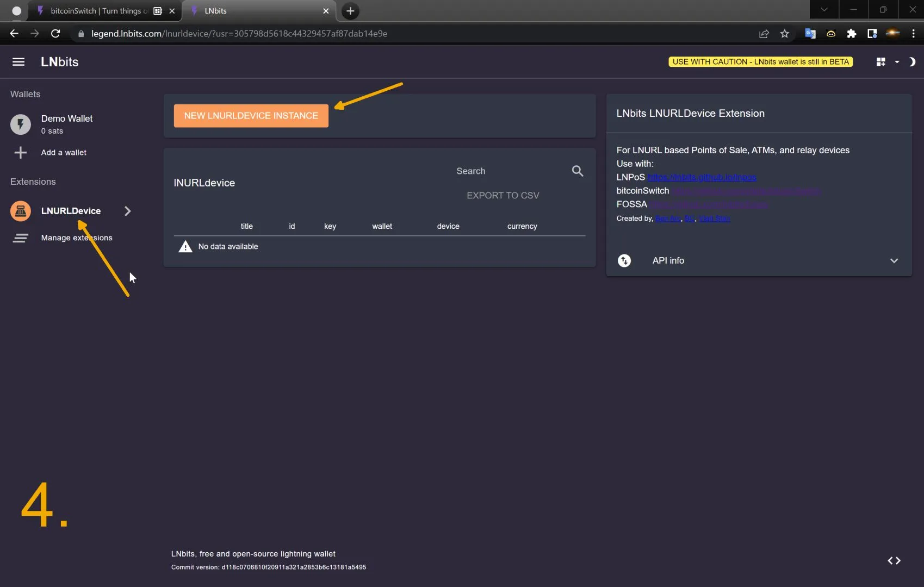This screenshot has width=924, height=587.
Task: Click the LNURLDevice extension icon
Action: [21, 211]
